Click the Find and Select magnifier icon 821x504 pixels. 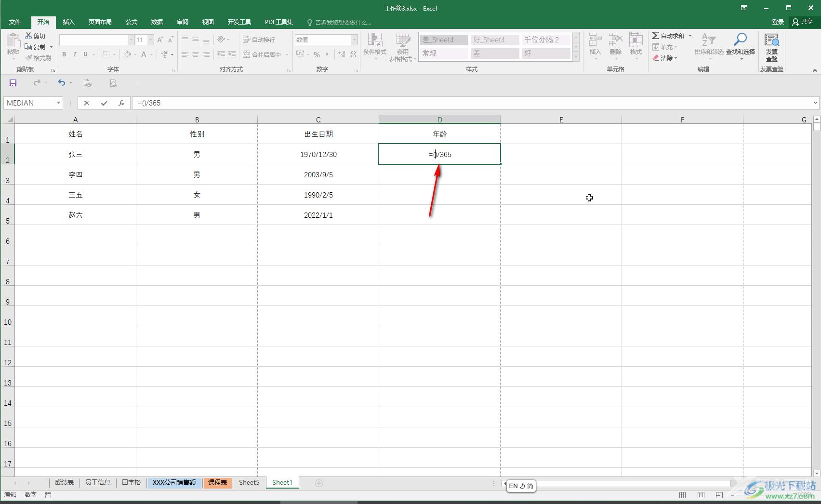click(x=740, y=40)
